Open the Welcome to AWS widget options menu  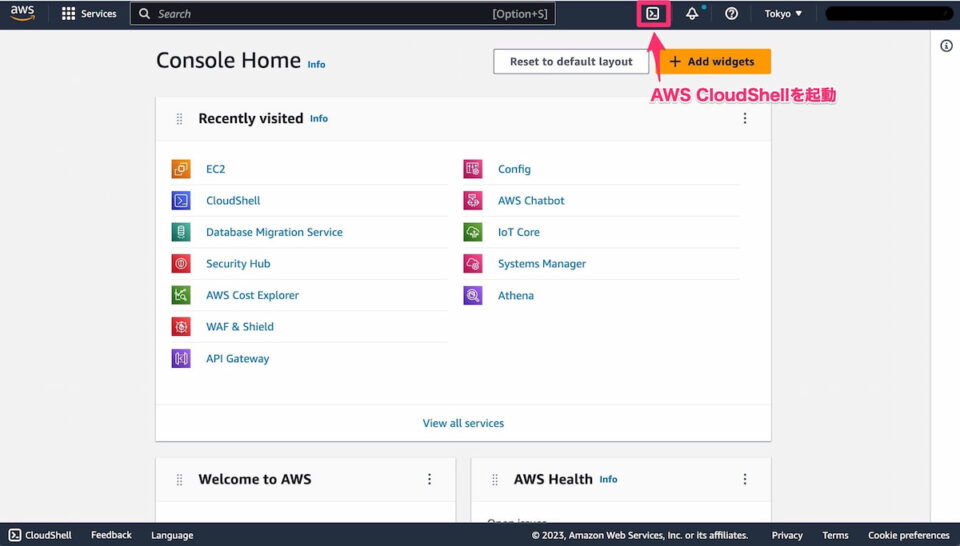point(429,479)
